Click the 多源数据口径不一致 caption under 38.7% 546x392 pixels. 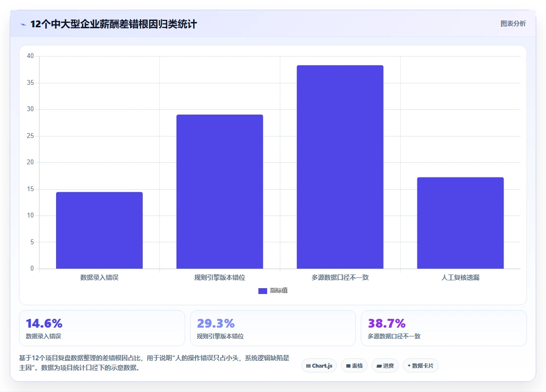[x=394, y=336]
